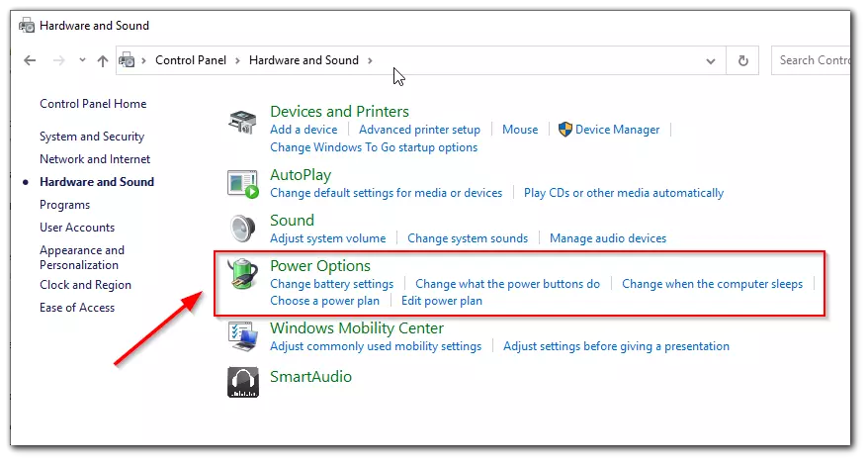Click Play CDs or other media automatically
The height and width of the screenshot is (463, 868).
point(624,193)
